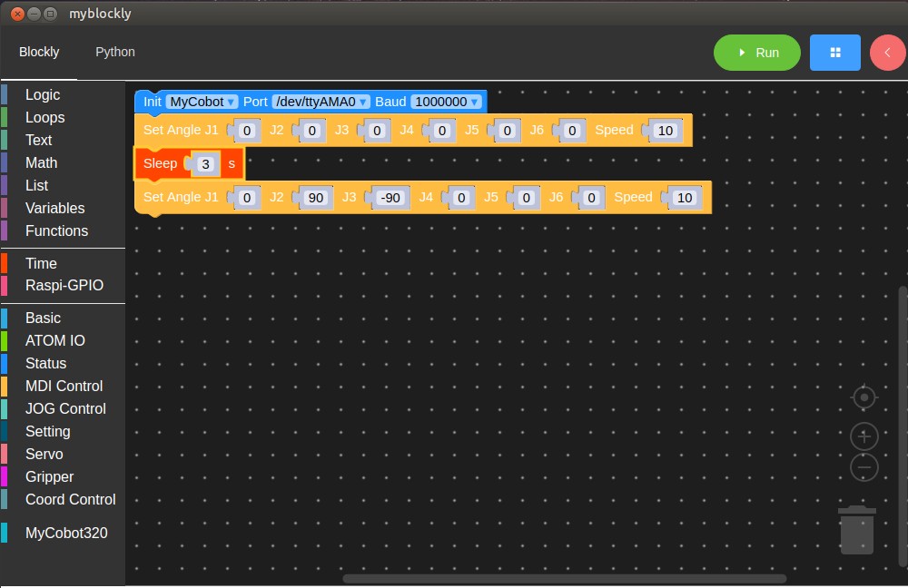
Task: Click the blue grid icon button
Action: pyautogui.click(x=835, y=53)
